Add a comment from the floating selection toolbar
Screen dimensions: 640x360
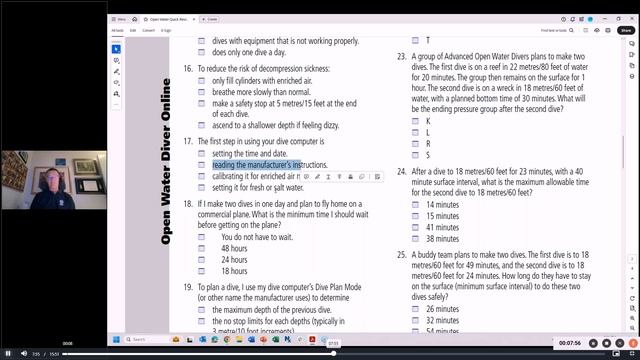(307, 177)
